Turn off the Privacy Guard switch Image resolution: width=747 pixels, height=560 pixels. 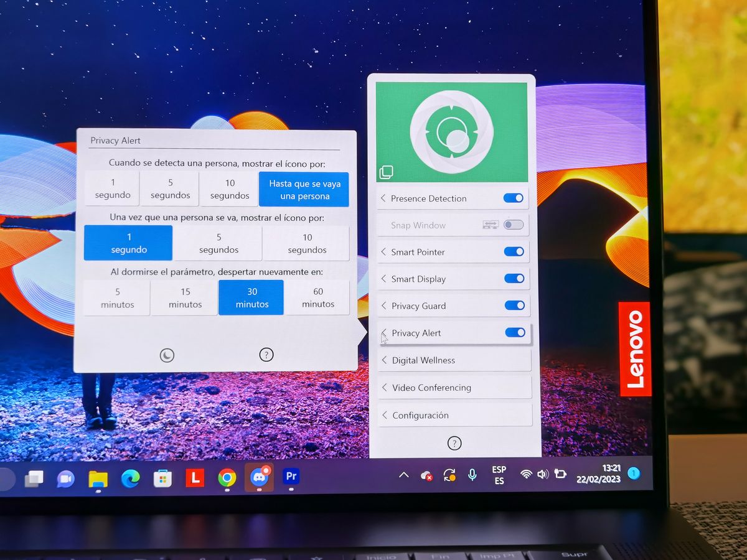pyautogui.click(x=515, y=306)
